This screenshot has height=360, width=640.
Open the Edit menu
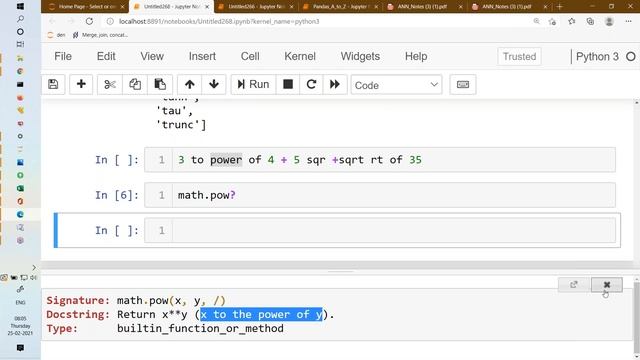click(x=106, y=56)
